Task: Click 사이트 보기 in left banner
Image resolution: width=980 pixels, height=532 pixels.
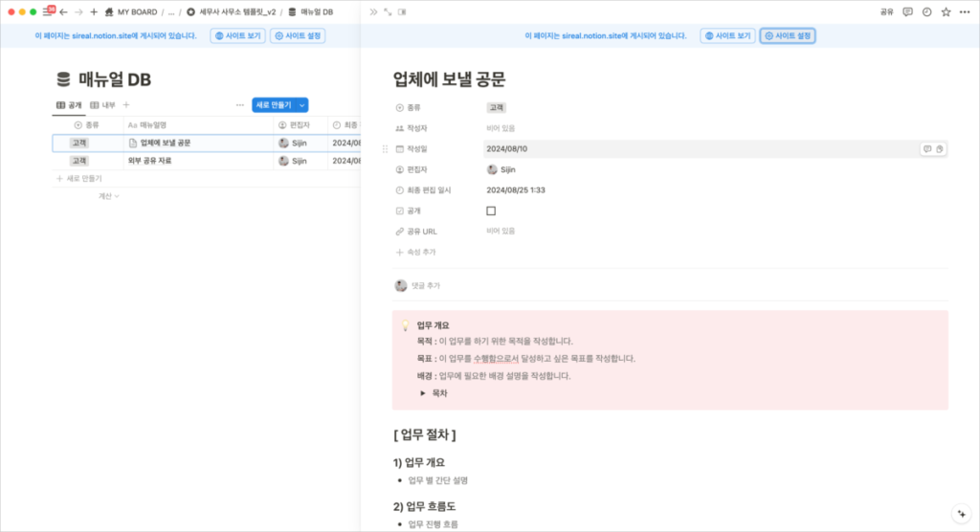Action: click(238, 35)
